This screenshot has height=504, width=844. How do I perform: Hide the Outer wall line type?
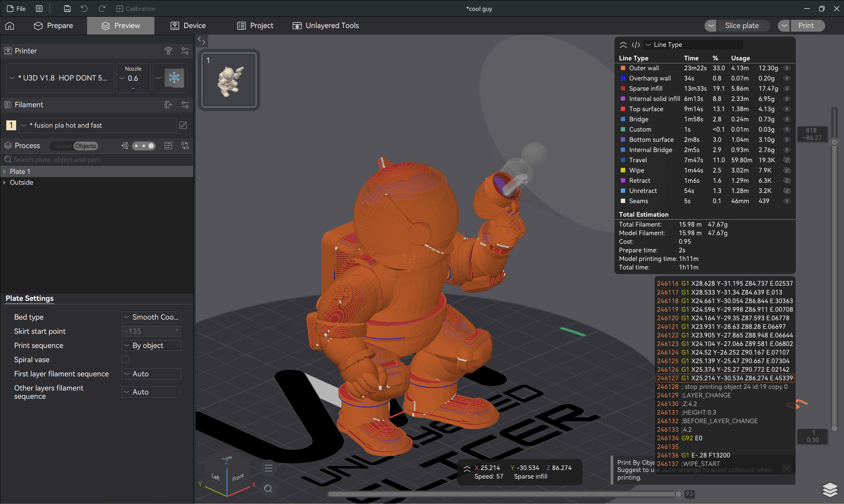click(x=787, y=68)
